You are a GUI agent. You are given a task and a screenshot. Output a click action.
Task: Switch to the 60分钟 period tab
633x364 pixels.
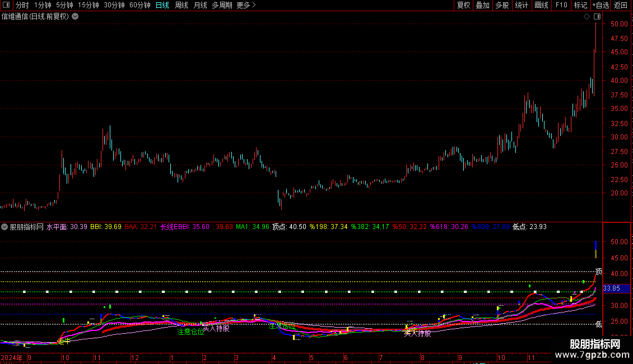click(x=139, y=6)
